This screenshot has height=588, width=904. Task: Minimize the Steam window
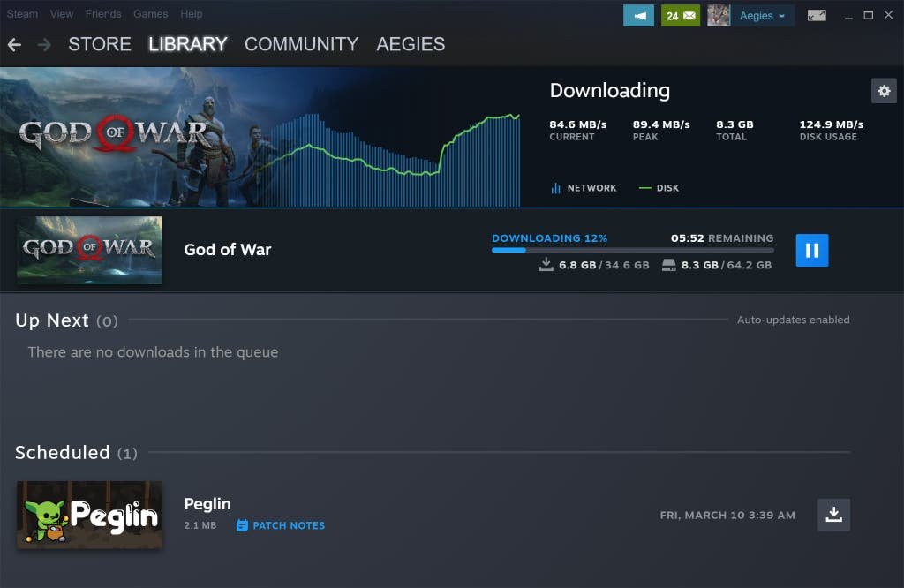tap(848, 16)
